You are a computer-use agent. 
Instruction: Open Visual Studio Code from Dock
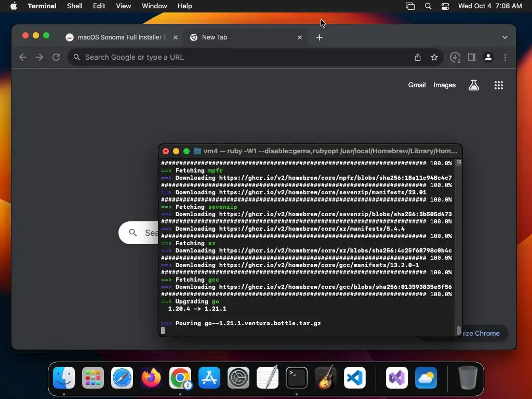tap(355, 378)
